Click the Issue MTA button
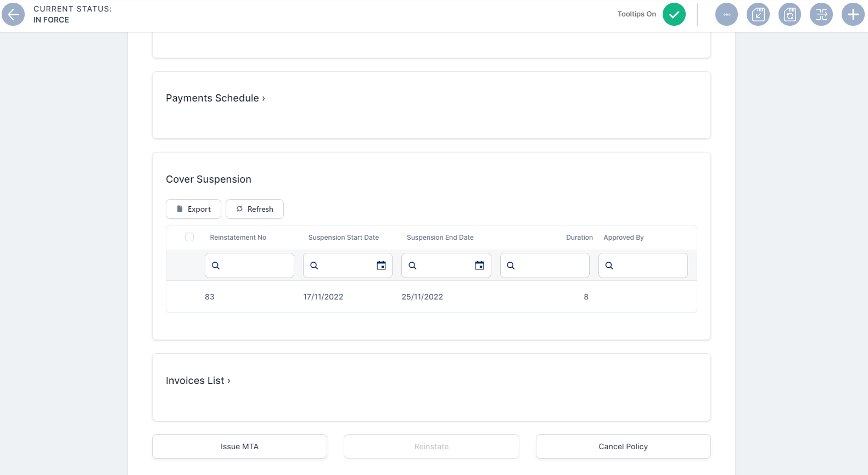Viewport: 868px width, 475px height. (x=239, y=446)
